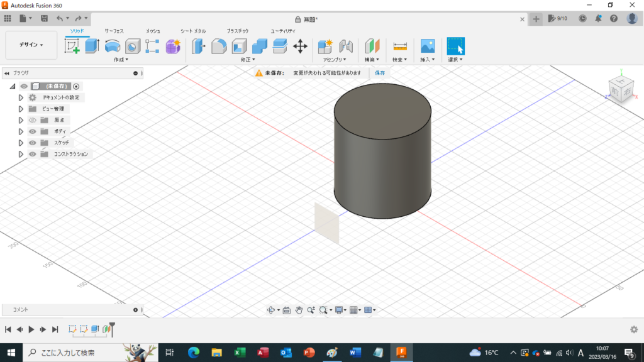Click the Offset Plane construct icon
Viewport: 644px width, 362px height.
point(372,46)
